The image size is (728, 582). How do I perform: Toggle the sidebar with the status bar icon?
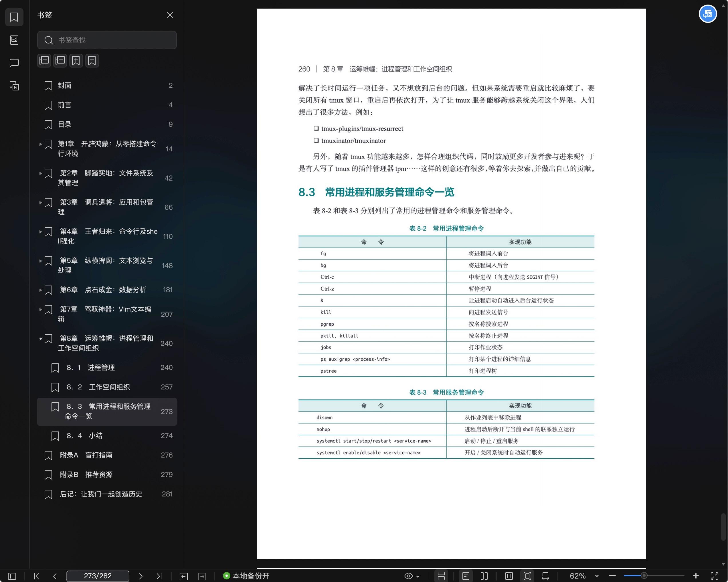(12, 576)
